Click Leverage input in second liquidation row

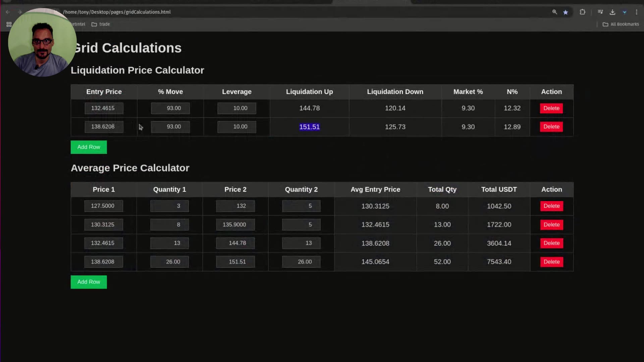point(236,127)
